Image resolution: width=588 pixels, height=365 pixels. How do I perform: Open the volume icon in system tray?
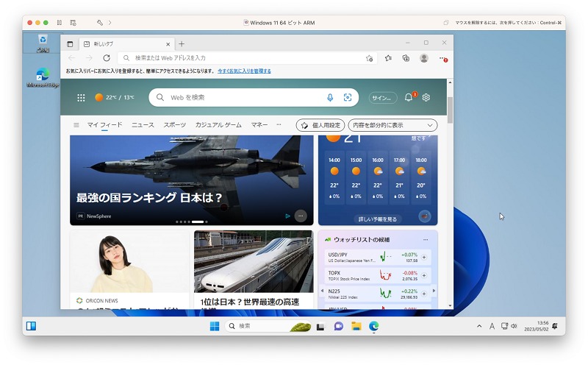[x=514, y=326]
